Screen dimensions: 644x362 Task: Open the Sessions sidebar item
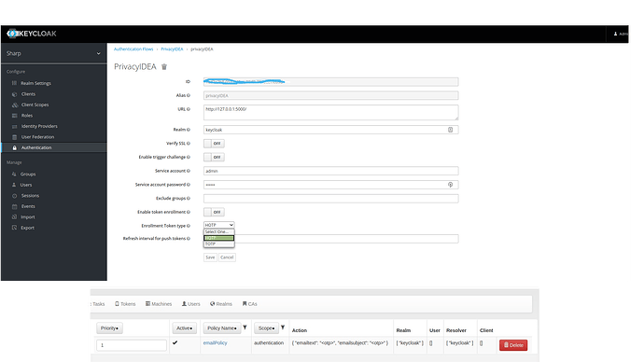30,195
